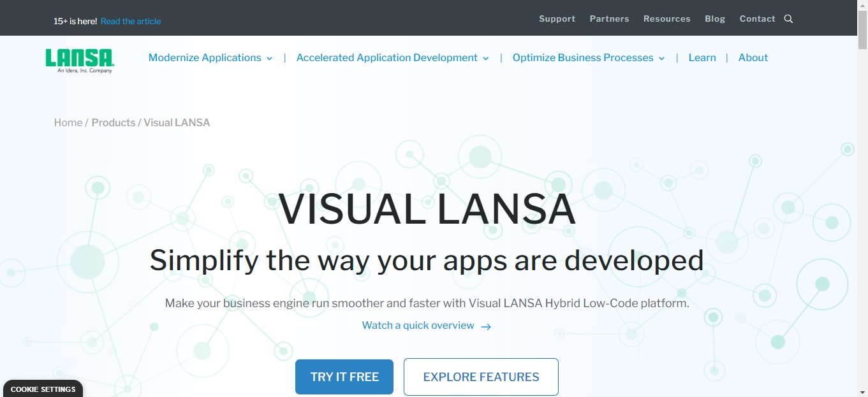Open the Partners page
Image resolution: width=868 pixels, height=397 pixels.
pyautogui.click(x=609, y=18)
